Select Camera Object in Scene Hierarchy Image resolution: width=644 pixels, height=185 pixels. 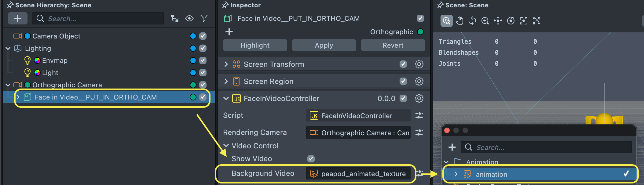tap(57, 36)
